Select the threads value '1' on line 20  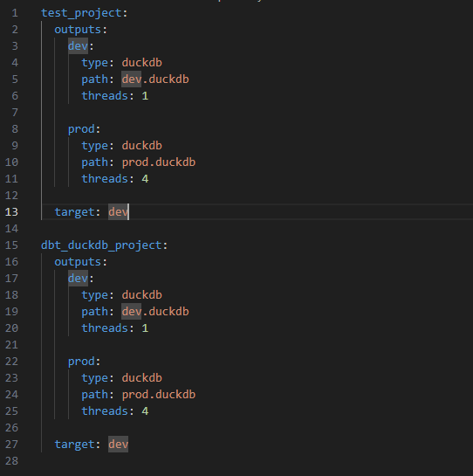point(145,328)
